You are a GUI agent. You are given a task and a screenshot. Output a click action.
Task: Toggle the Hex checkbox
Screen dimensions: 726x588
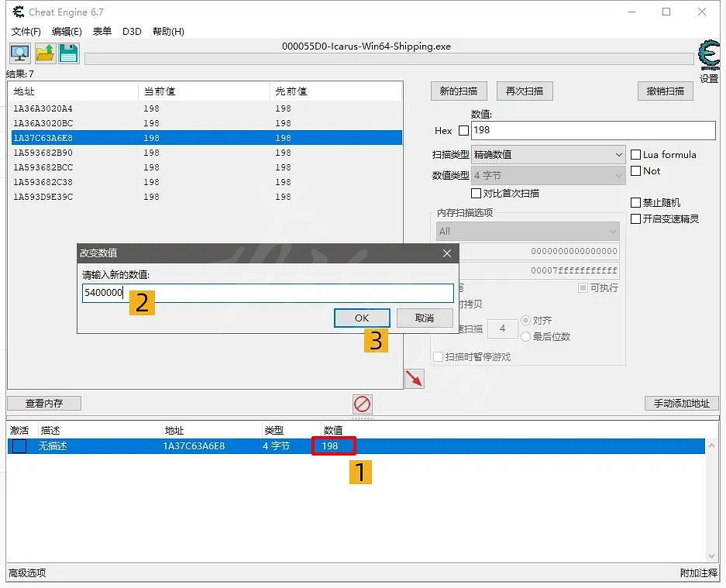point(463,131)
